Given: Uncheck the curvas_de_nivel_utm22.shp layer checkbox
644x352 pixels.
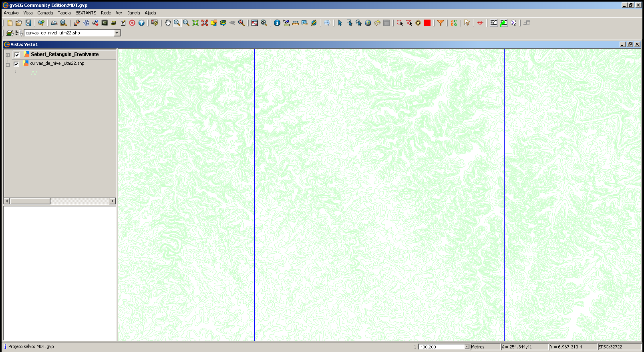Looking at the screenshot, I should click(16, 64).
